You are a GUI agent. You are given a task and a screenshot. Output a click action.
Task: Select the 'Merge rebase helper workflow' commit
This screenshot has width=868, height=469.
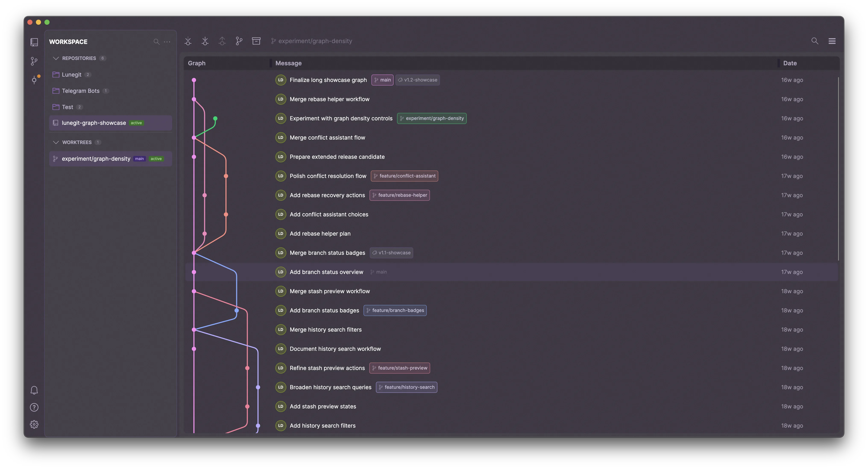pos(512,99)
